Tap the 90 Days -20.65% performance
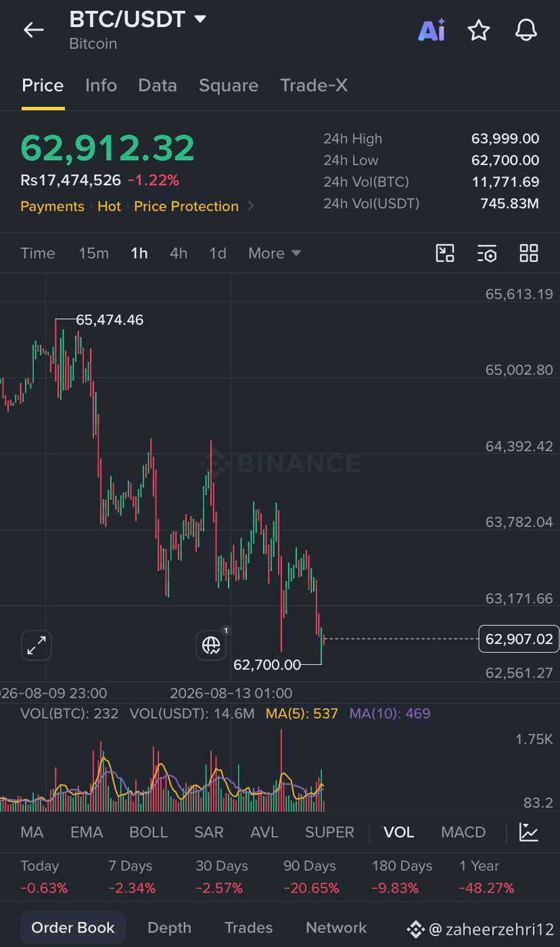 pyautogui.click(x=311, y=877)
